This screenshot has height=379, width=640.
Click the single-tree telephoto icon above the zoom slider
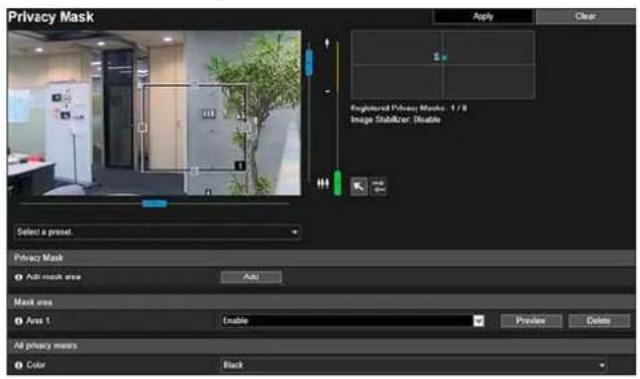[327, 43]
